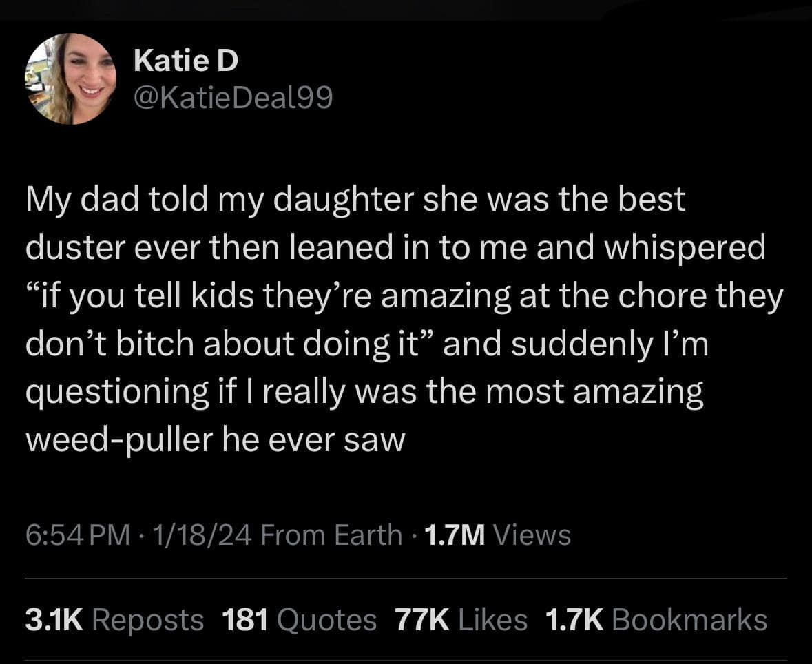Click the Likes label text
Screen dimensions: 812x664
[x=492, y=619]
